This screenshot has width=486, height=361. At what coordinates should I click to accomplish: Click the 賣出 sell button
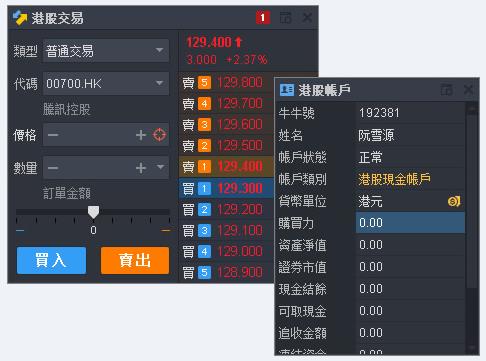click(x=135, y=260)
